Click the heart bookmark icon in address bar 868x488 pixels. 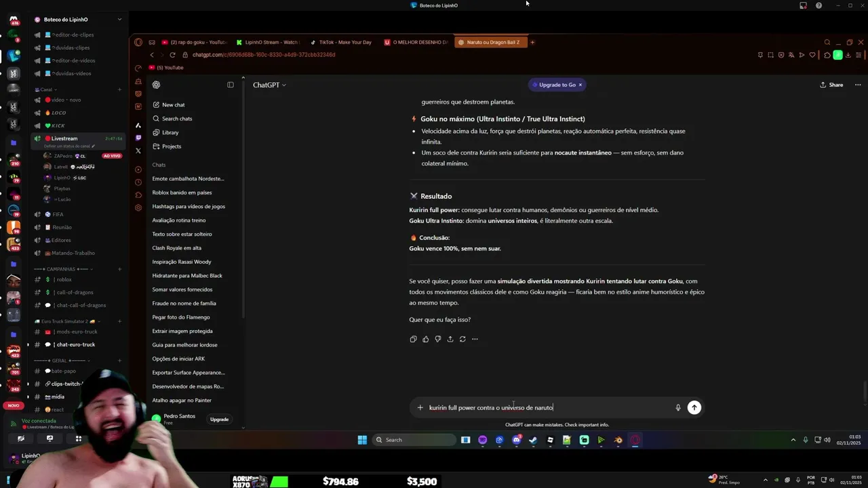(x=812, y=55)
